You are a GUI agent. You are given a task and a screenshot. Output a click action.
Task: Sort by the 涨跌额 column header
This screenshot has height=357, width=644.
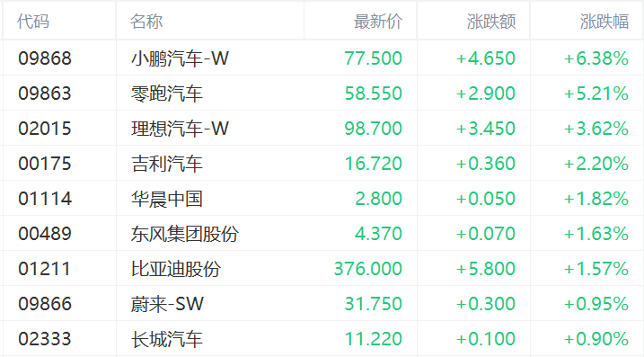(490, 22)
